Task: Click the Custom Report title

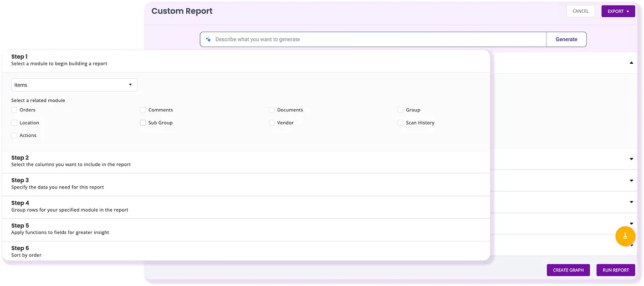Action: tap(182, 11)
